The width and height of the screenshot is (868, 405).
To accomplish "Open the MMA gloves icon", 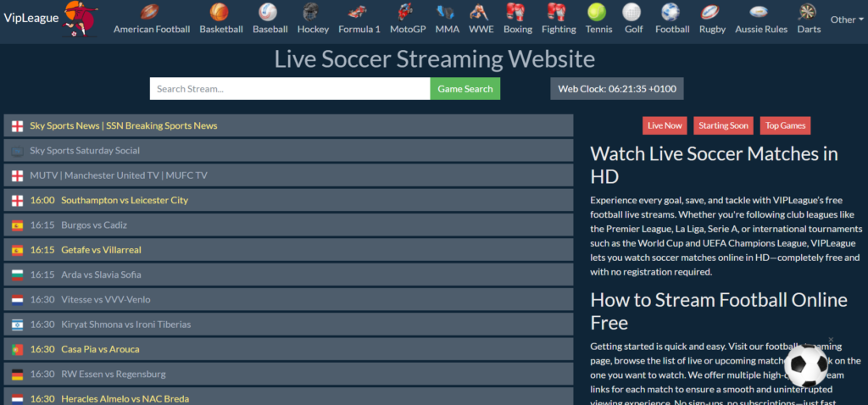I will coord(445,12).
